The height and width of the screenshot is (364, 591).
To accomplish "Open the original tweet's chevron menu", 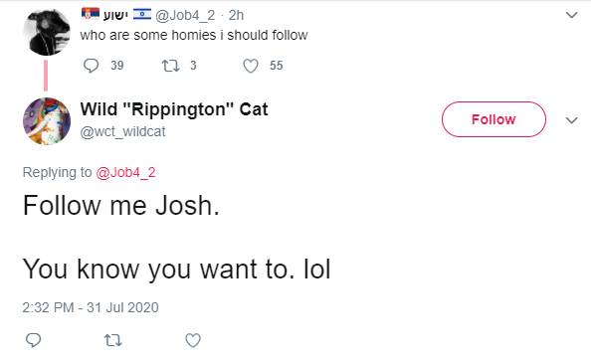I will (x=572, y=15).
